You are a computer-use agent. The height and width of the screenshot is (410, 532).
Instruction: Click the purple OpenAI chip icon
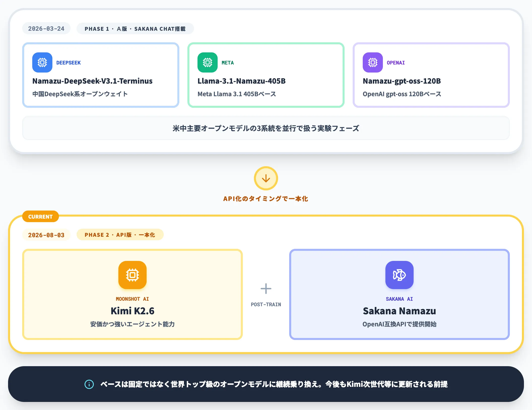click(x=373, y=62)
